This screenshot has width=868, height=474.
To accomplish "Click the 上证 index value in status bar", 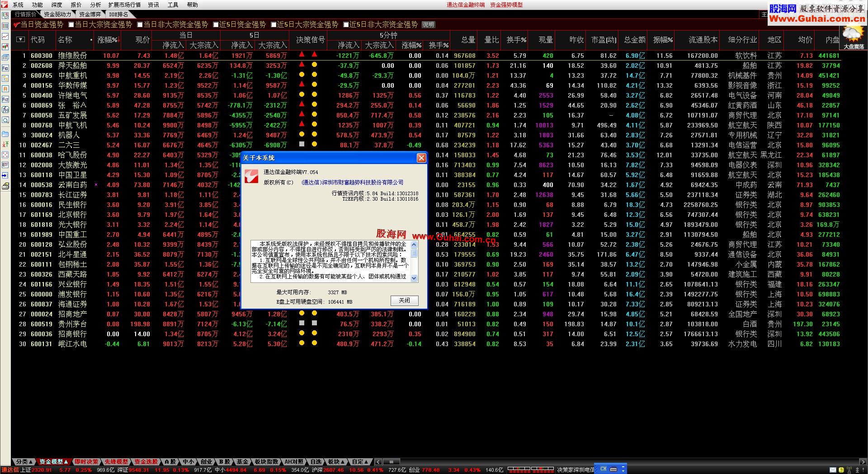I will coord(42,470).
